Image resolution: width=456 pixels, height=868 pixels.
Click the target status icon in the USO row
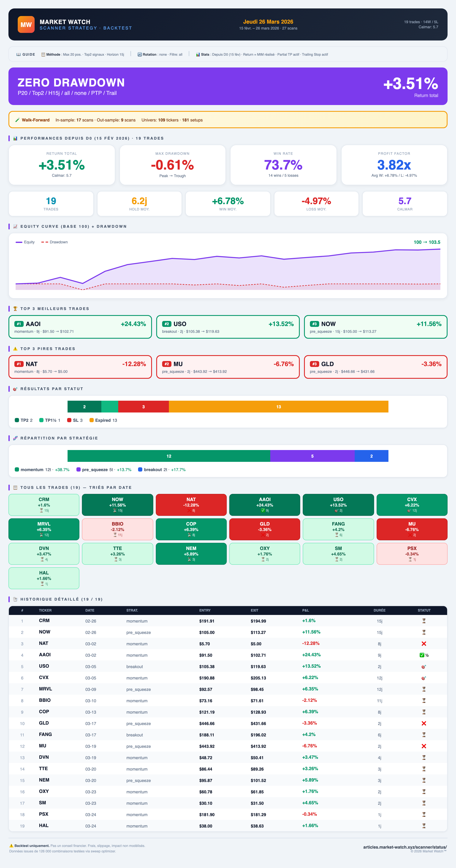pos(424,666)
